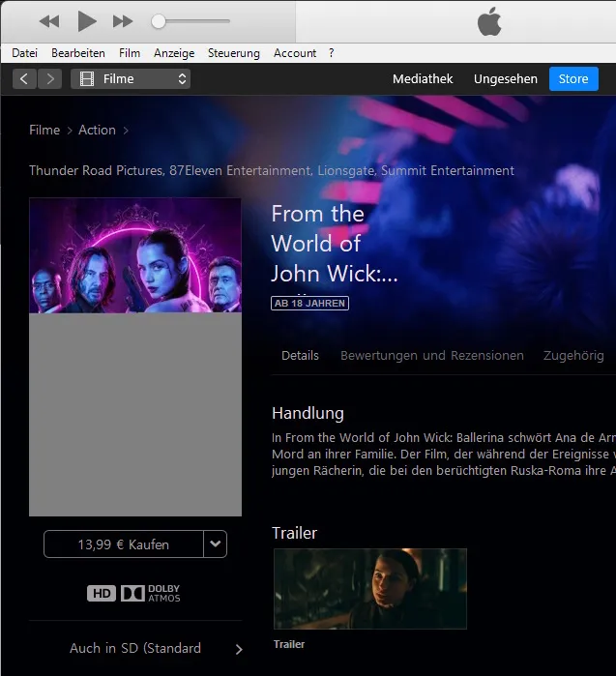Open the Details tab

click(x=300, y=356)
